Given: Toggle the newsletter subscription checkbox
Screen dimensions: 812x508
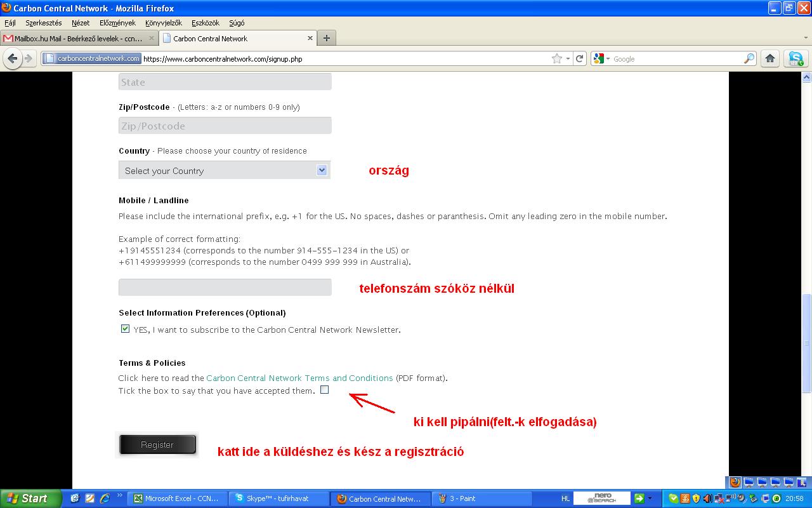Looking at the screenshot, I should [x=125, y=329].
